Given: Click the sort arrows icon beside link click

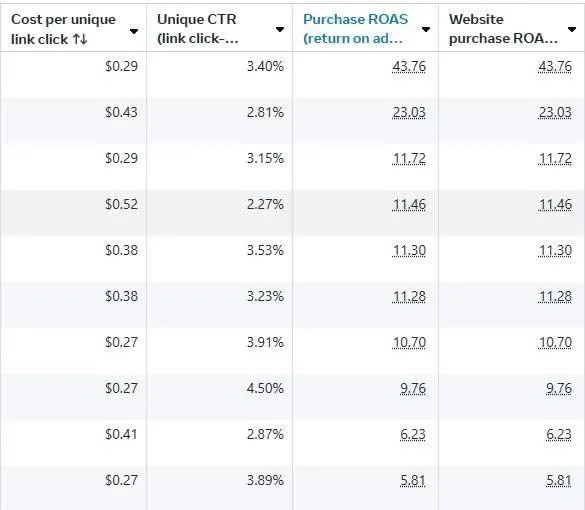Looking at the screenshot, I should tap(80, 39).
